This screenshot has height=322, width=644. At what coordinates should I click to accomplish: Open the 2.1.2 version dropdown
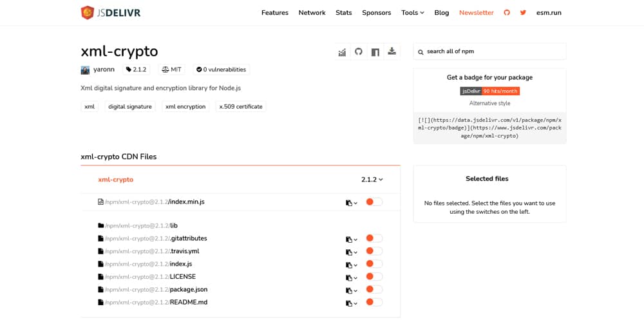click(372, 180)
